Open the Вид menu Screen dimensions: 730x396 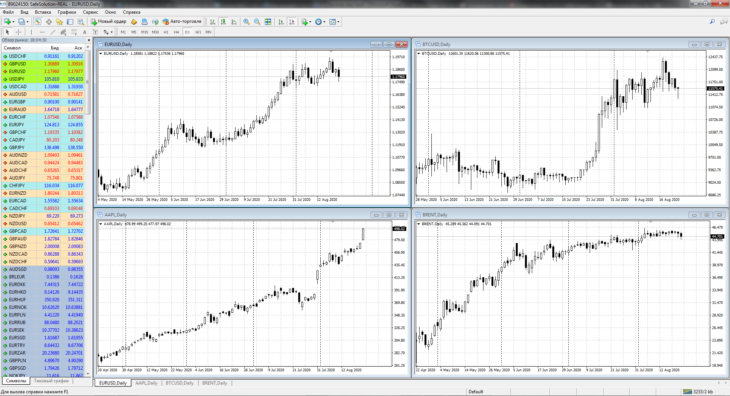pyautogui.click(x=24, y=12)
